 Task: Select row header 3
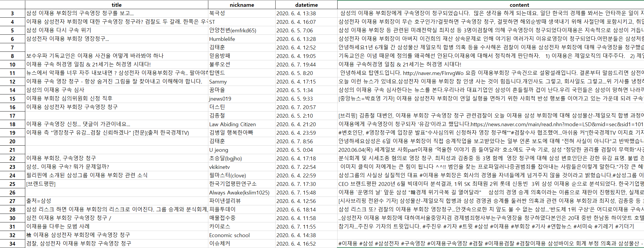(12, 13)
